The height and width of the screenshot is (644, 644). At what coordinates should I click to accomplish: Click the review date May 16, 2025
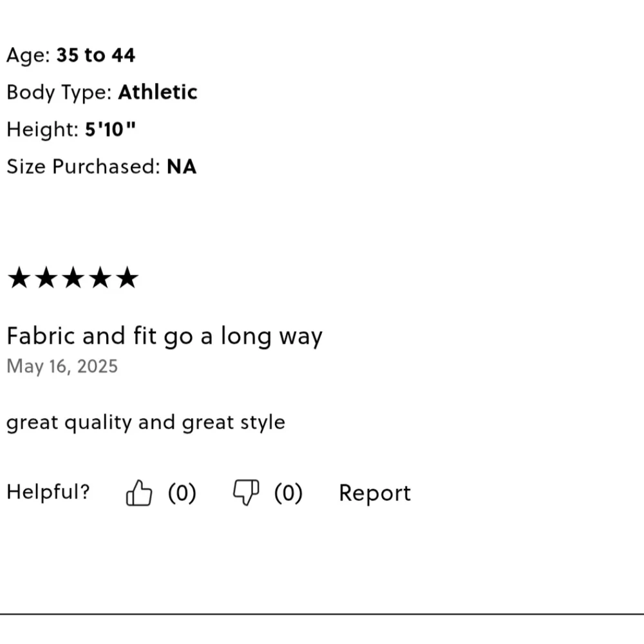[62, 366]
